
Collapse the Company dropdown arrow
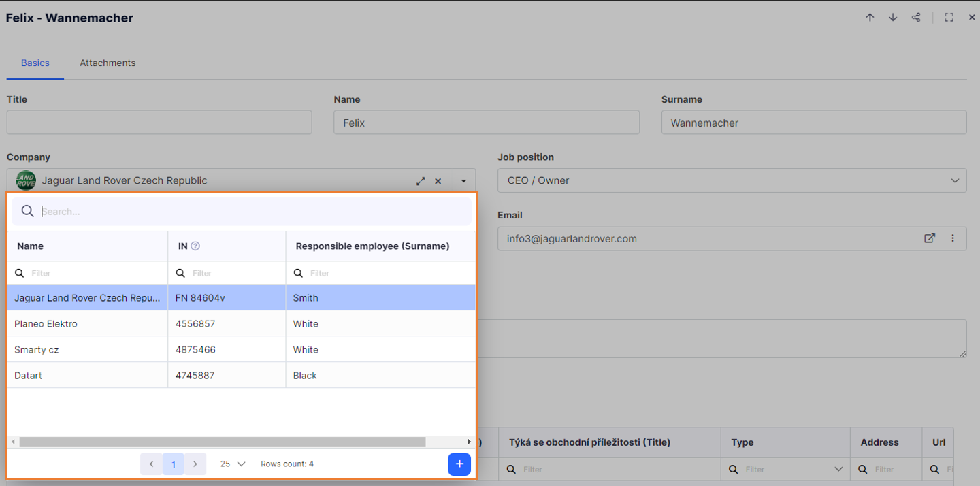(x=463, y=181)
